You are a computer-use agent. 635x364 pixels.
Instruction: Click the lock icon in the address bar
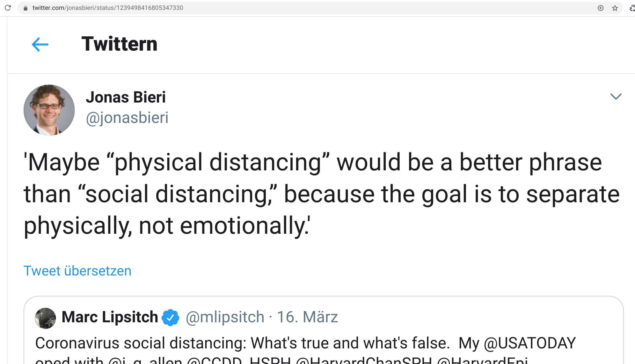[x=26, y=8]
